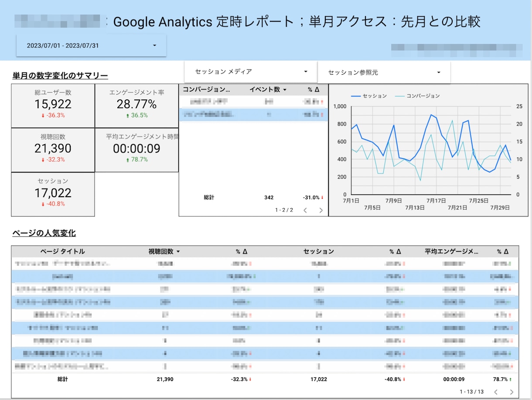Screen dimensions: 532x400
Task: Click the 1 - 13 / 13 pagination text
Action: click(x=471, y=392)
